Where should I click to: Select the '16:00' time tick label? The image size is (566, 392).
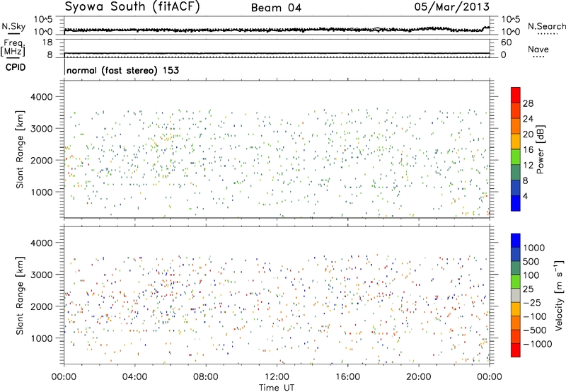pos(347,377)
